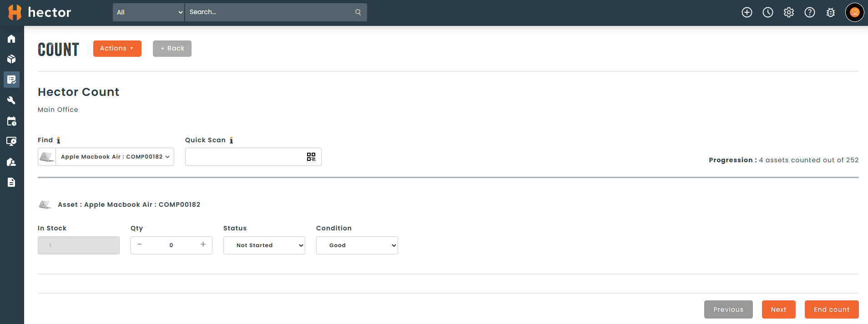The image size is (868, 324).
Task: Open the wrench maintenance sidebar icon
Action: click(11, 100)
